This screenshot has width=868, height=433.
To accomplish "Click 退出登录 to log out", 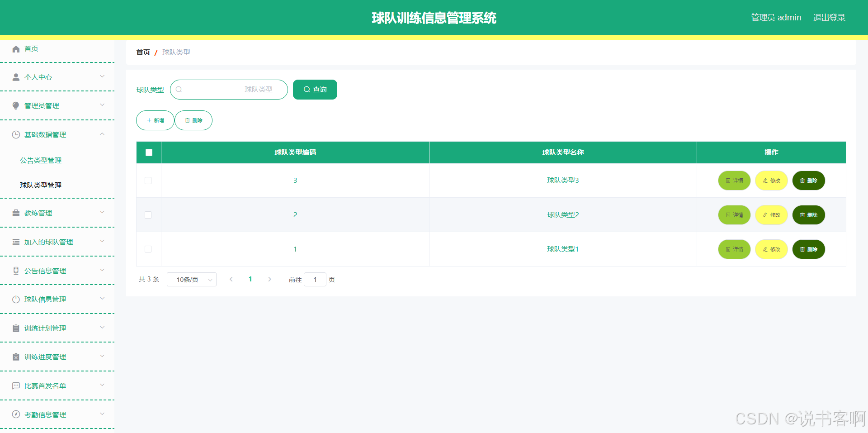I will coord(829,18).
